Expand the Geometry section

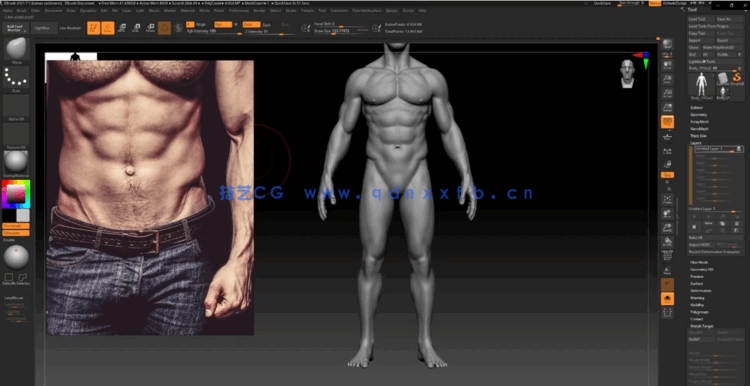(x=698, y=115)
